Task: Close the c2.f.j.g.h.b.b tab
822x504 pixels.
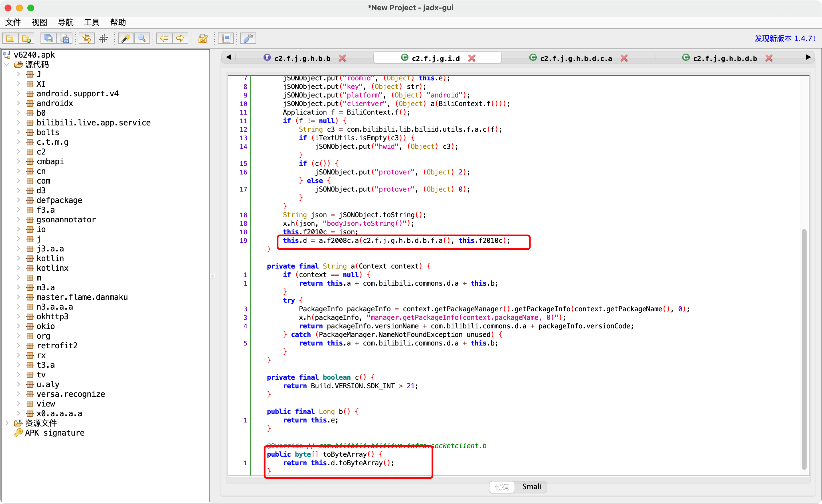Action: tap(342, 58)
